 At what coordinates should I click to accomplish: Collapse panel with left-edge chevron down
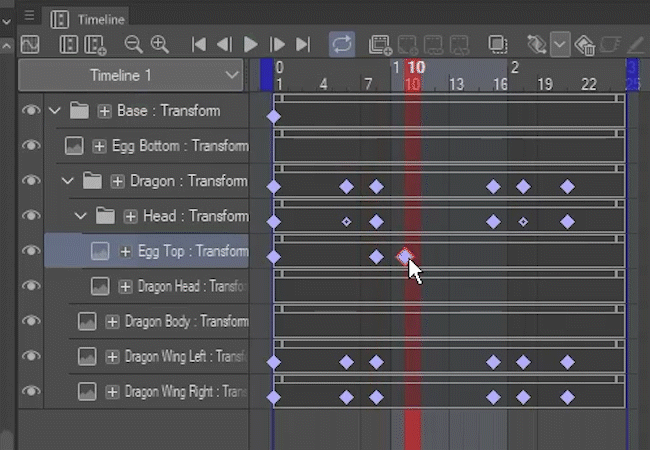(6, 21)
